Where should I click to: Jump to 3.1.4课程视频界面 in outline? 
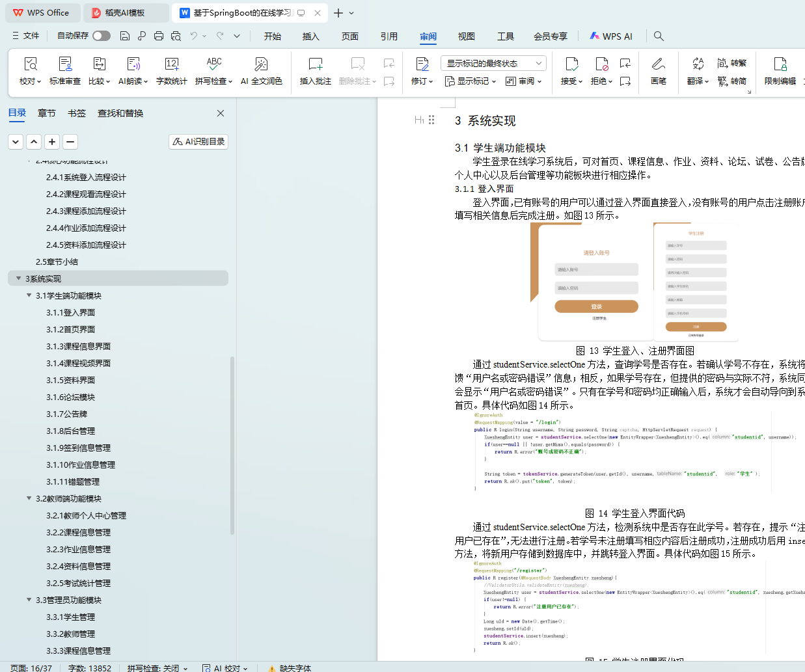(78, 363)
